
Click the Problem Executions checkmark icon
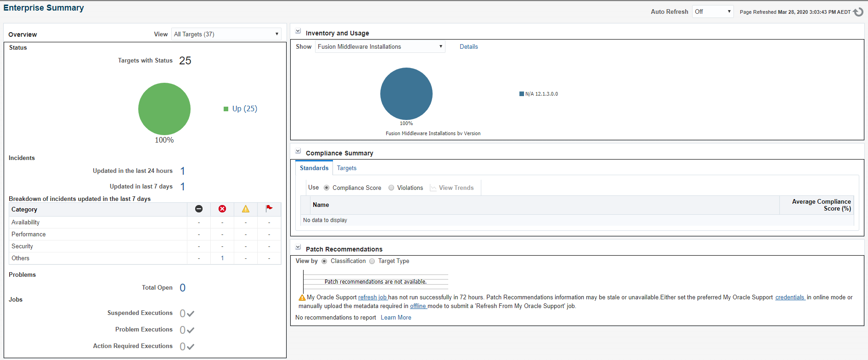click(x=191, y=330)
